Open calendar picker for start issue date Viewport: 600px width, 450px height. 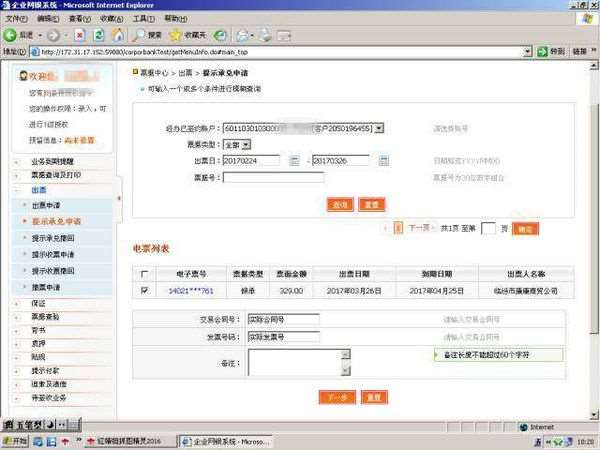coord(294,160)
